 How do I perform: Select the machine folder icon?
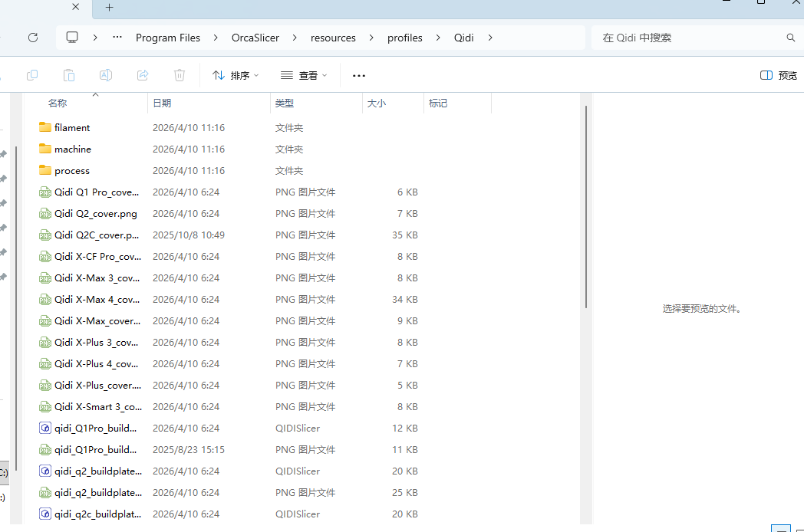click(45, 149)
